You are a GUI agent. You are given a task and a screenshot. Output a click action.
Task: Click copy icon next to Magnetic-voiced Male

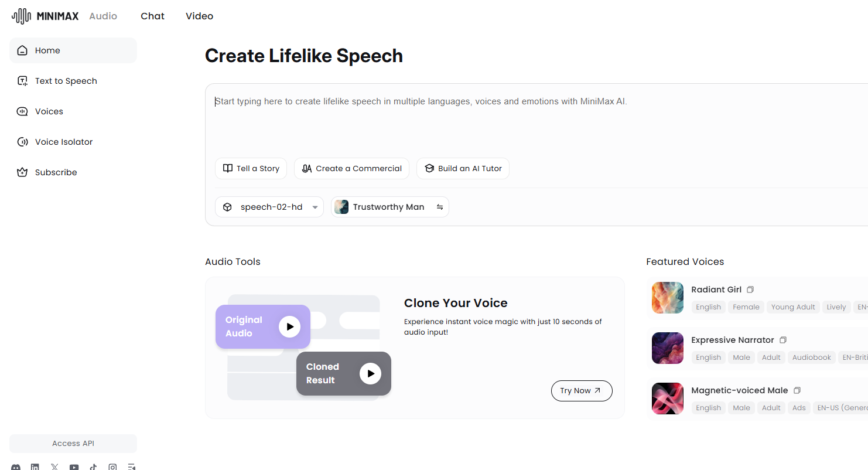click(x=797, y=390)
